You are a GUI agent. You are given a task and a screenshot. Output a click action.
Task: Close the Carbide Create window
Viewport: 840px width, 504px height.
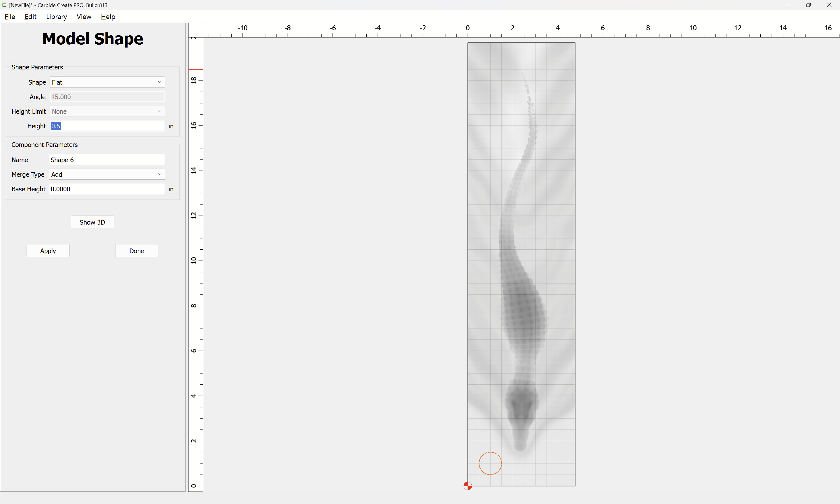[829, 5]
